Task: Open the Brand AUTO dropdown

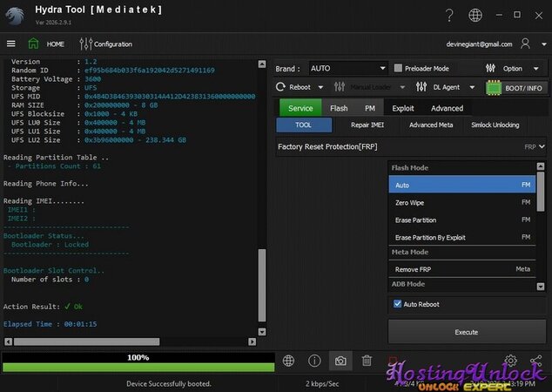Action: (347, 68)
